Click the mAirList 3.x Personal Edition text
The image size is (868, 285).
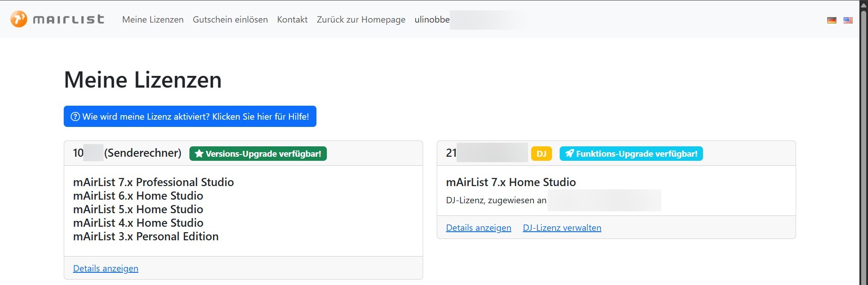pyautogui.click(x=146, y=236)
